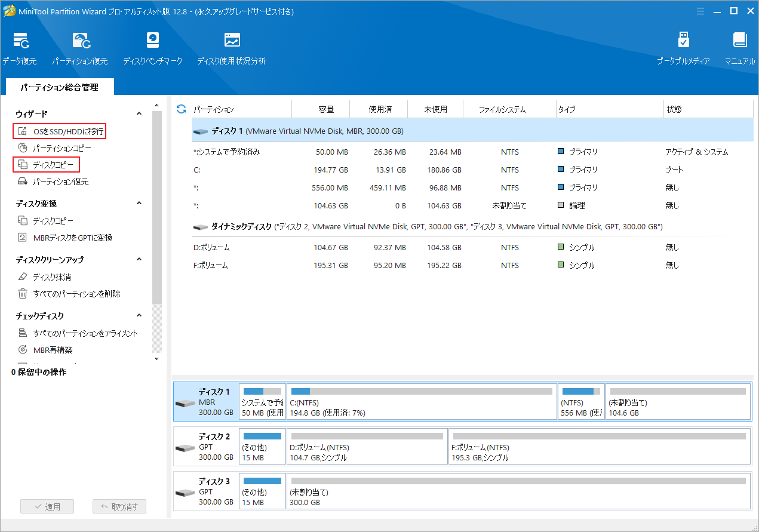
Task: Select the 104.63 GB 未割り当て row
Action: coord(472,205)
